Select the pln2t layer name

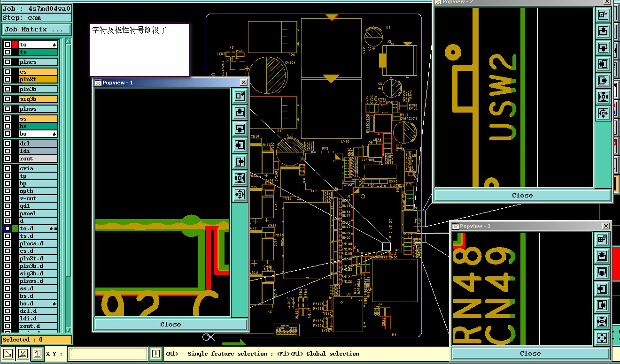[39, 79]
